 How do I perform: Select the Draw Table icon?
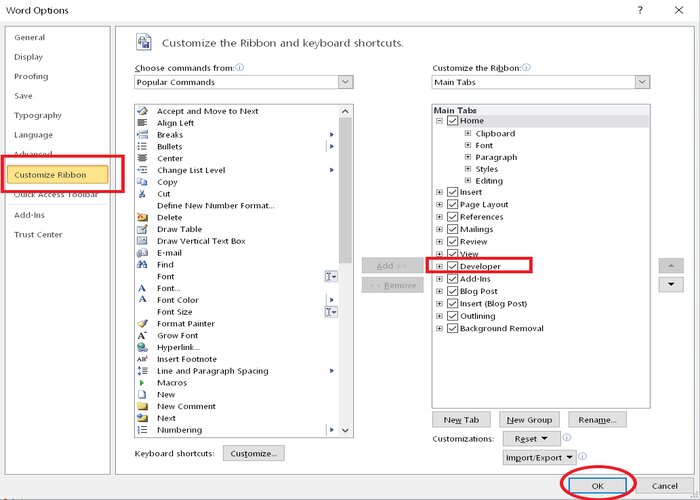tap(142, 229)
